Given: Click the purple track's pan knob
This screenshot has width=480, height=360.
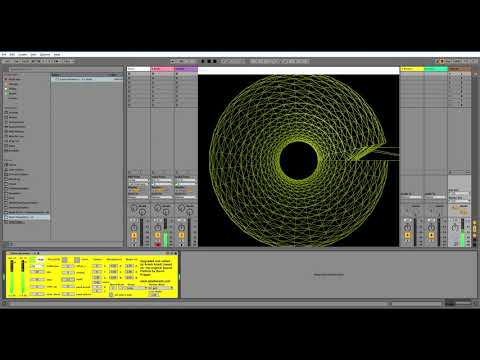Looking at the screenshot, I should 181,228.
